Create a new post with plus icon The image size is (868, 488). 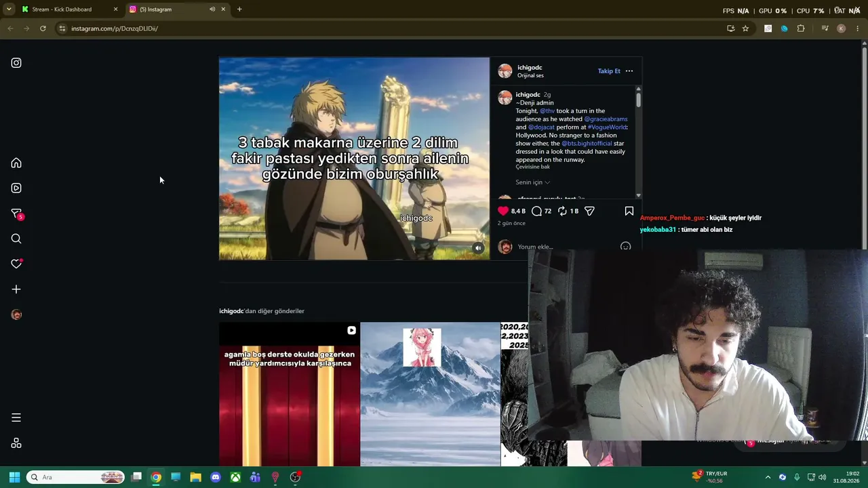pyautogui.click(x=16, y=289)
